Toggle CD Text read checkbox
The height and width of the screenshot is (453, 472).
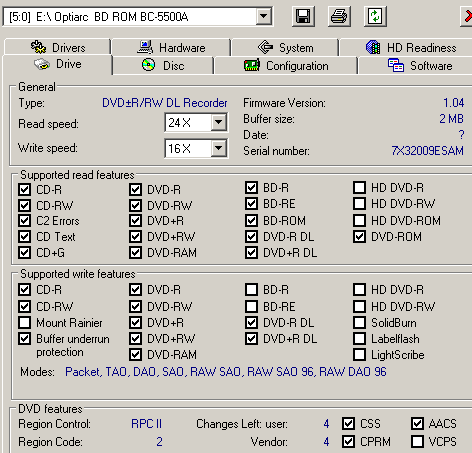tap(24, 237)
